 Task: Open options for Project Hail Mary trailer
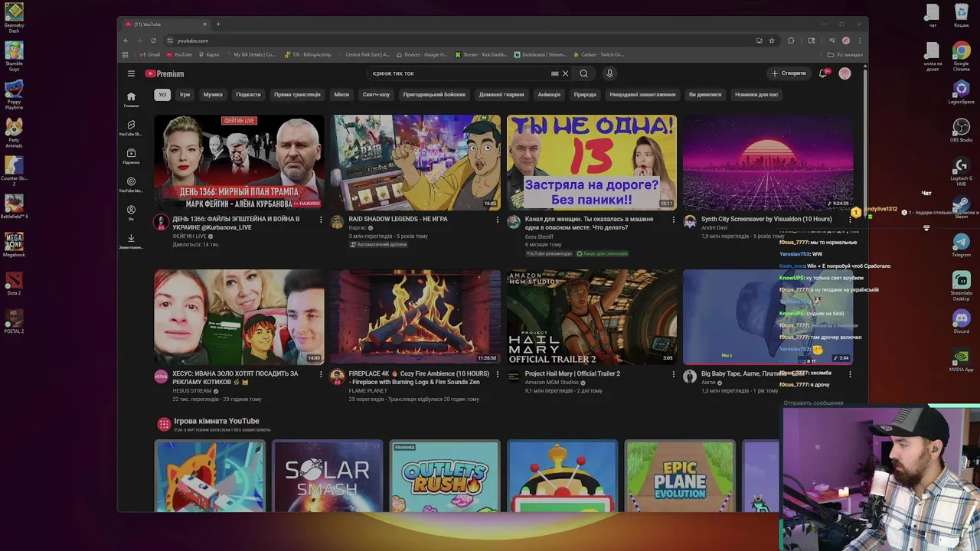(x=674, y=374)
